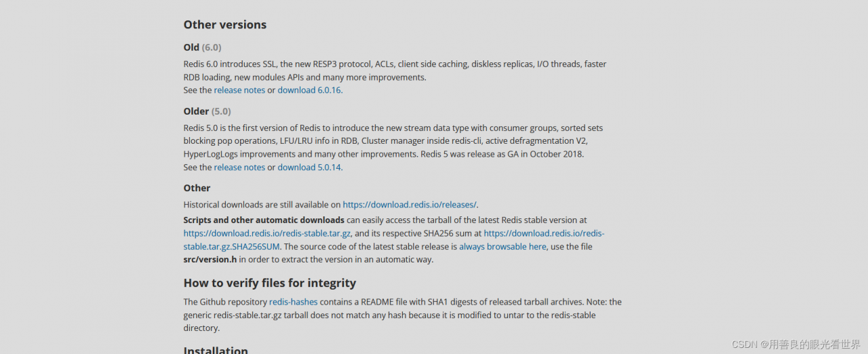Viewport: 868px width, 354px height.
Task: Open the Redis 6.0 release notes link
Action: (x=239, y=90)
